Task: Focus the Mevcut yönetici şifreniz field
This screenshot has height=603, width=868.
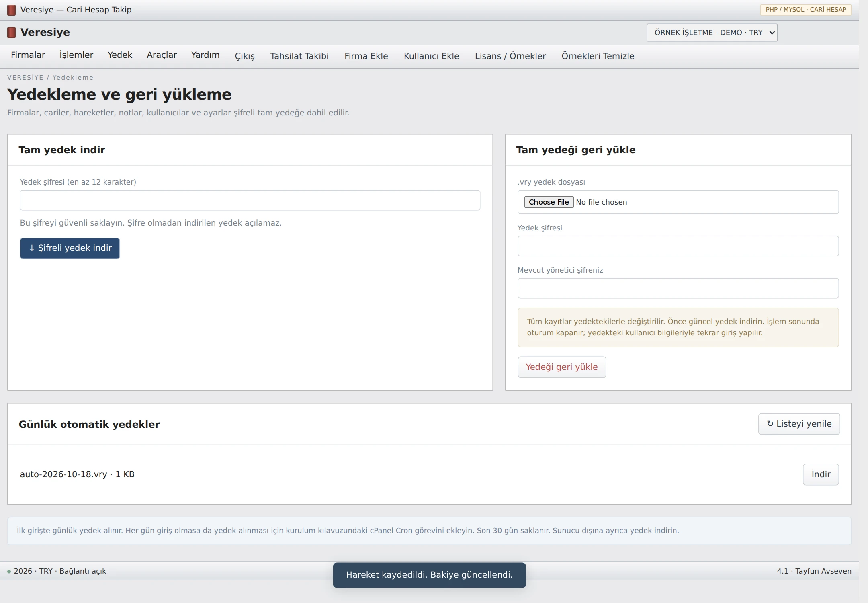Action: tap(678, 288)
